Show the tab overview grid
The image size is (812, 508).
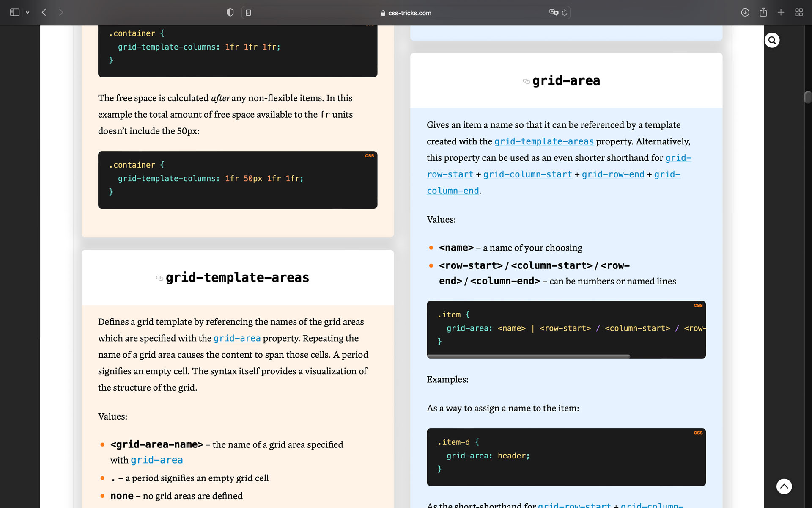pyautogui.click(x=799, y=13)
